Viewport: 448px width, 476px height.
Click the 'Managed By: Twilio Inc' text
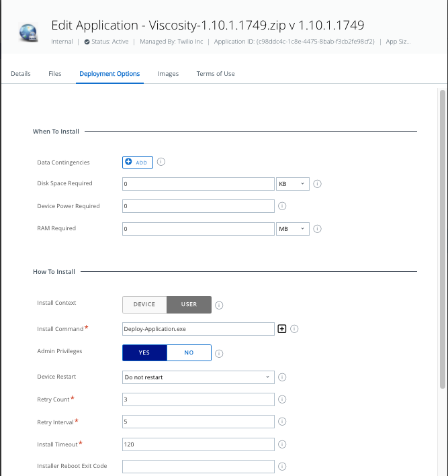point(171,42)
